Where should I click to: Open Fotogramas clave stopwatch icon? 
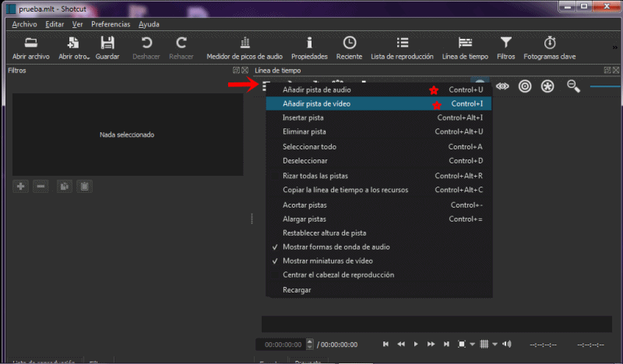(550, 43)
